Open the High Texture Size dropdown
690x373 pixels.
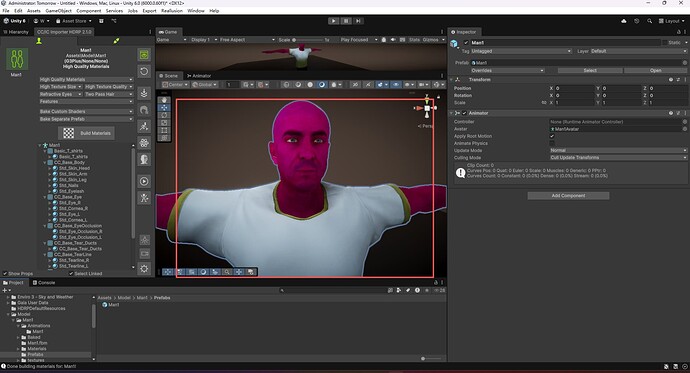61,87
